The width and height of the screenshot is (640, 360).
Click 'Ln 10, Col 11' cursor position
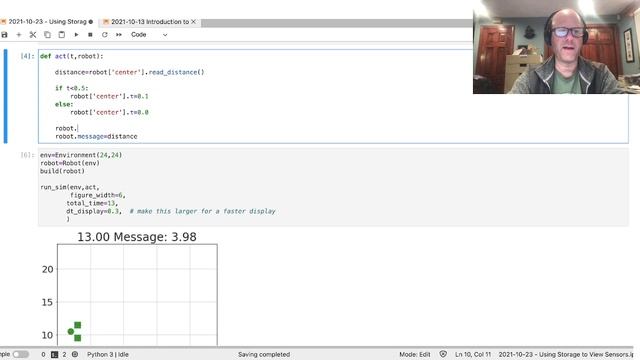point(473,354)
